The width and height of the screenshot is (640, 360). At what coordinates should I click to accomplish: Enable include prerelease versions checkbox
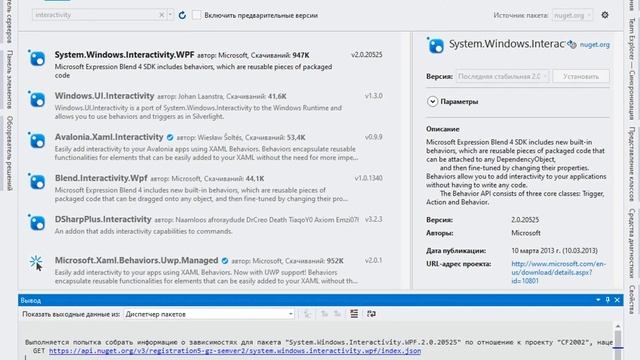click(197, 15)
